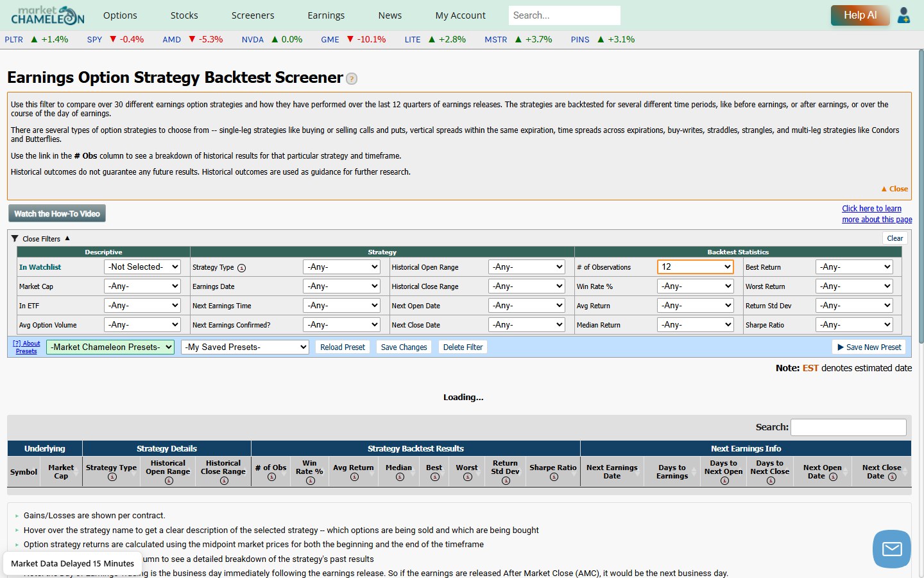
Task: Click the Delete Filter button
Action: (463, 347)
